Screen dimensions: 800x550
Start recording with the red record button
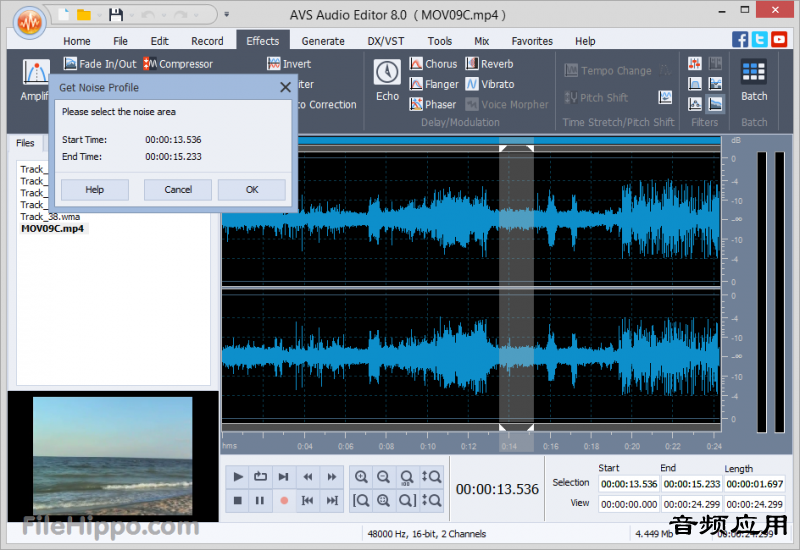[x=284, y=501]
